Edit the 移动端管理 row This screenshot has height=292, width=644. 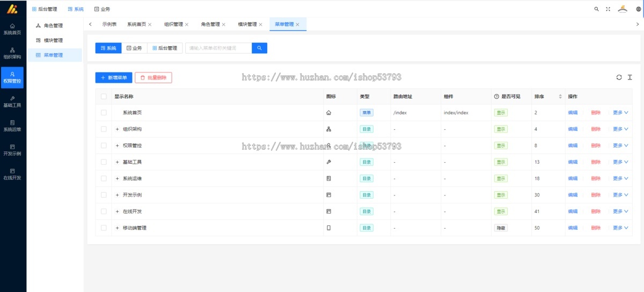coord(573,228)
